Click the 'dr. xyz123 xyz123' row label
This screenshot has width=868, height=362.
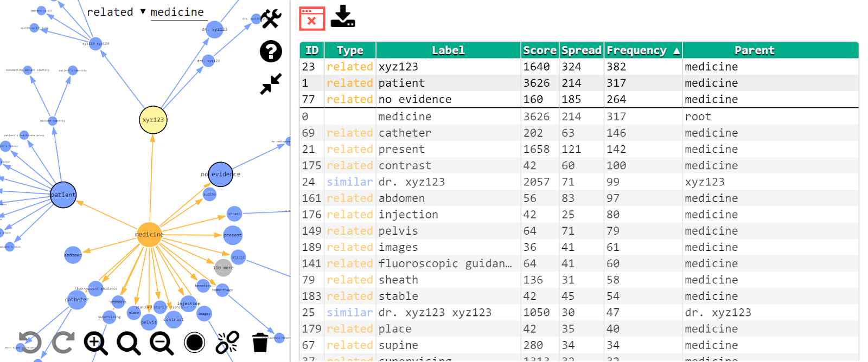(x=435, y=313)
